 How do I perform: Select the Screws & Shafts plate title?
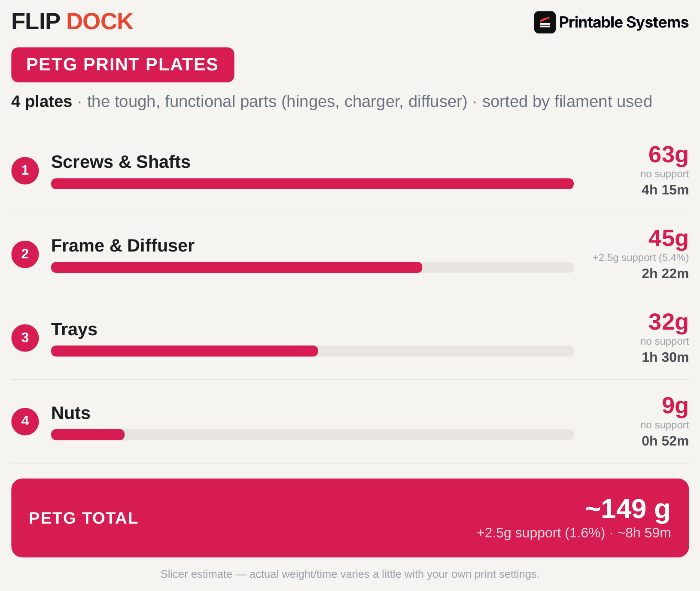[x=121, y=162]
